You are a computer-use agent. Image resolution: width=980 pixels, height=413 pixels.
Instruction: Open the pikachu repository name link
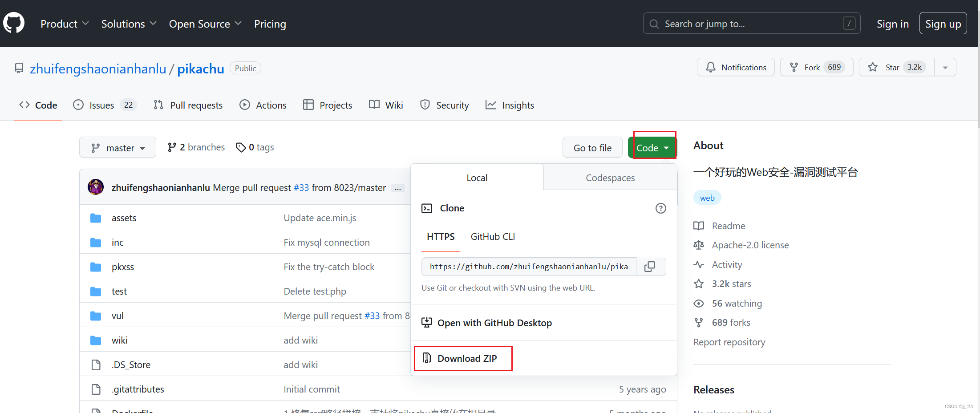click(201, 69)
